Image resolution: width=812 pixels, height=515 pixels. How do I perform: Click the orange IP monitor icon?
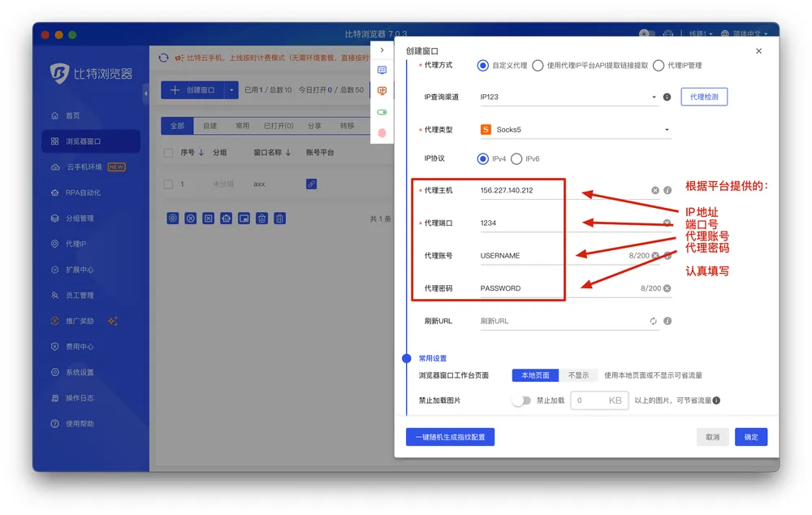[x=382, y=91]
